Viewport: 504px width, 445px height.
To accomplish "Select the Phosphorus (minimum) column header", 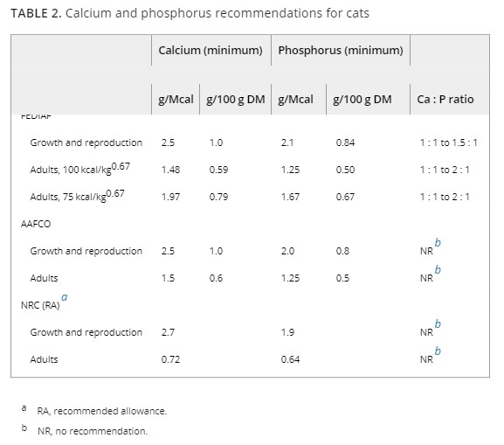I will (x=341, y=50).
